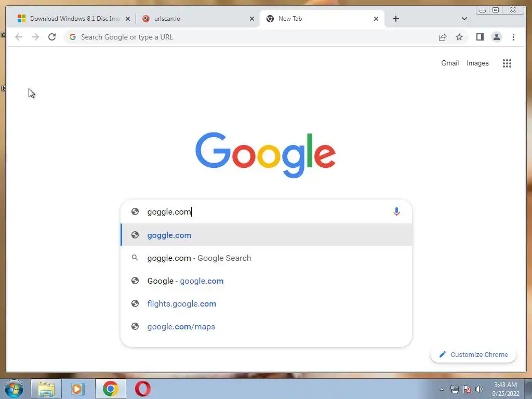Screen dimensions: 532x399
Task: Select the Google - google.com suggestion
Action: (x=267, y=281)
